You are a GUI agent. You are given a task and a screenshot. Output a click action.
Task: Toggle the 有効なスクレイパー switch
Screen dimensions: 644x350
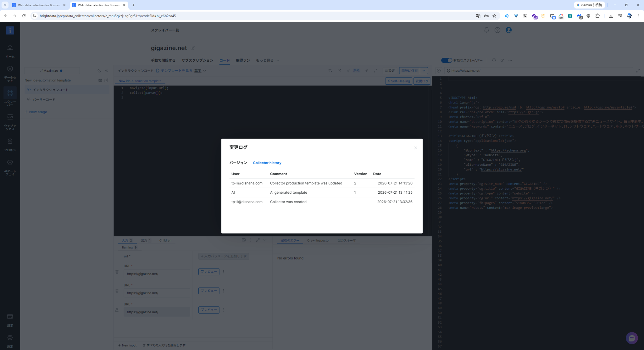(447, 60)
